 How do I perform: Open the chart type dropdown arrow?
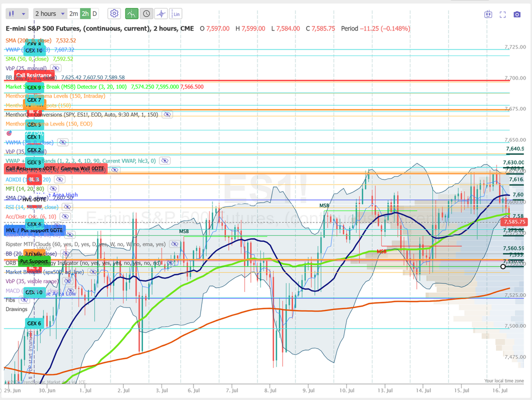tap(23, 14)
